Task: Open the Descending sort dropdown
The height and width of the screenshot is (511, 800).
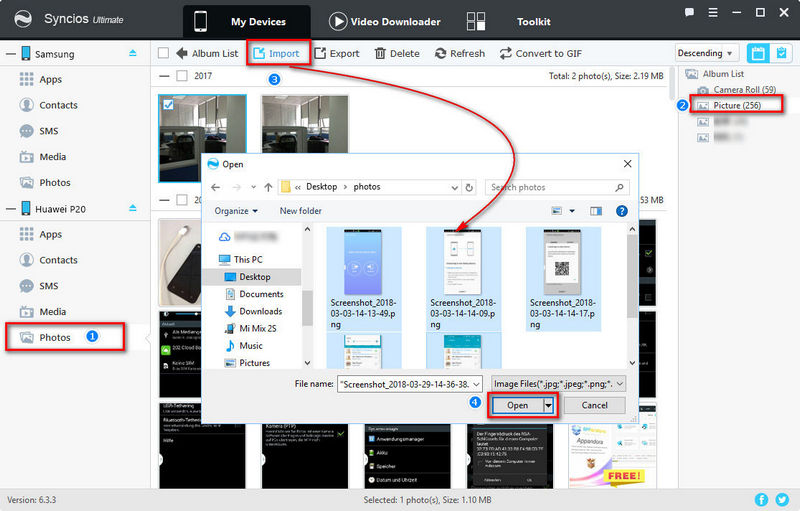Action: point(706,53)
